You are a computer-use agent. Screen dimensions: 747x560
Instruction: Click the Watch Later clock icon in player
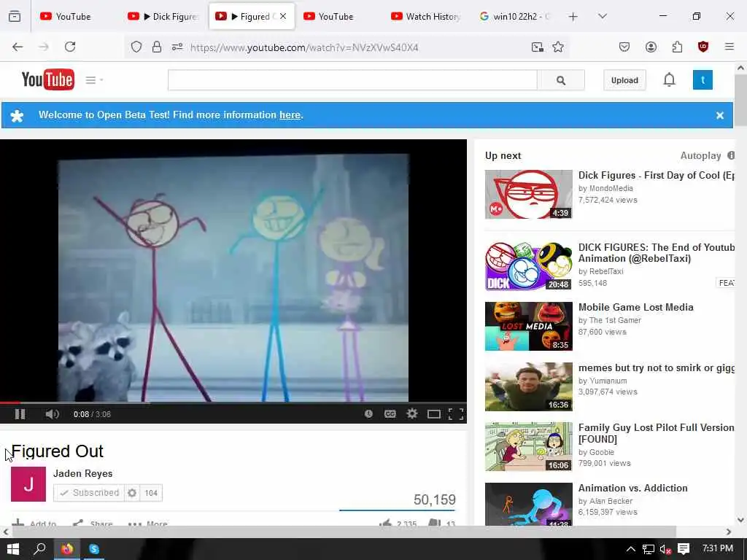[368, 414]
